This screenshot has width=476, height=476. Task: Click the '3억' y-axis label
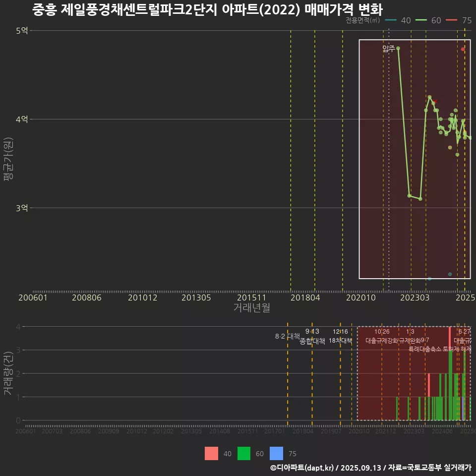tap(22, 208)
